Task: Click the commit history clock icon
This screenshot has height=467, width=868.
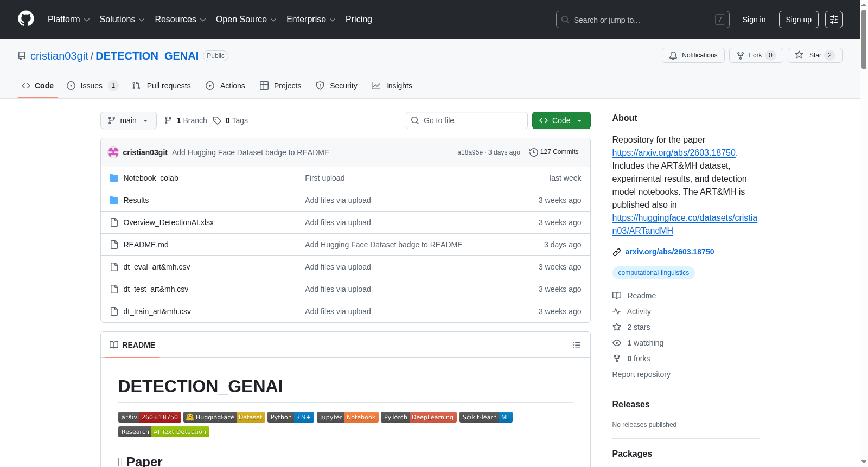Action: [534, 152]
